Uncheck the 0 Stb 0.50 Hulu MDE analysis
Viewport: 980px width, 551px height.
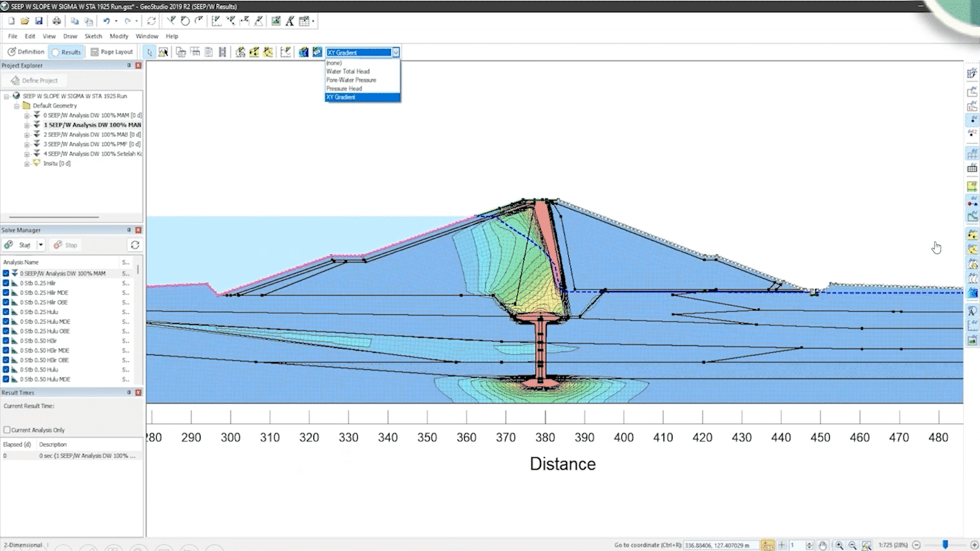coord(6,380)
